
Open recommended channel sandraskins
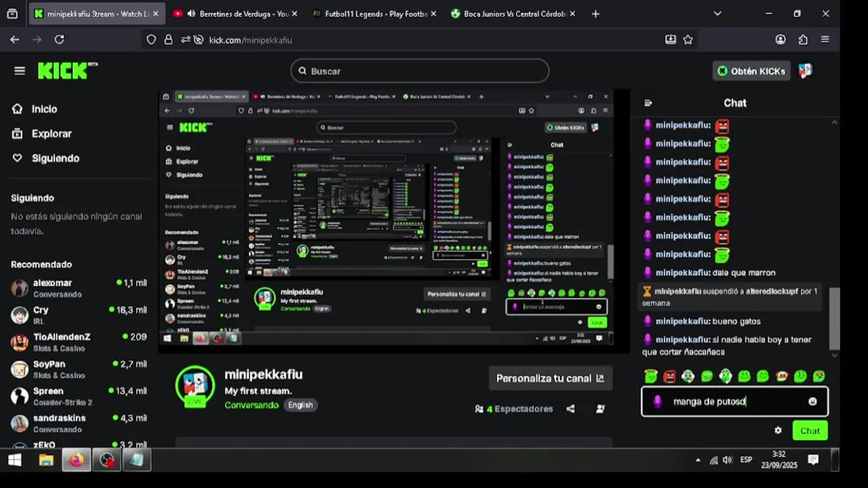(x=79, y=424)
